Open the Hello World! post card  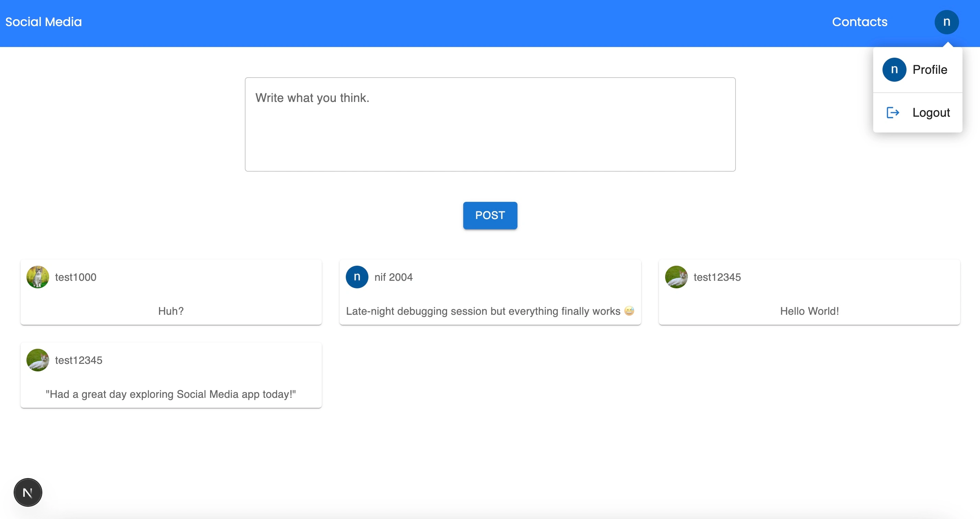809,311
